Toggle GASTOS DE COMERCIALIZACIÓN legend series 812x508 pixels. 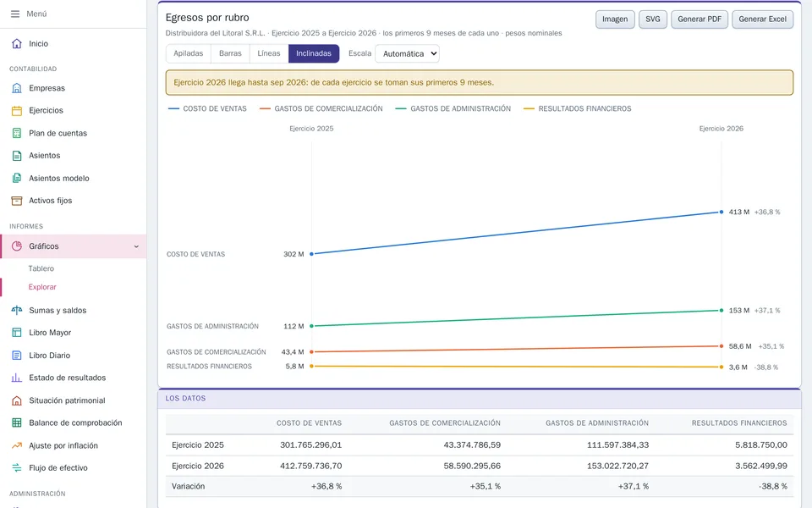pyautogui.click(x=321, y=109)
